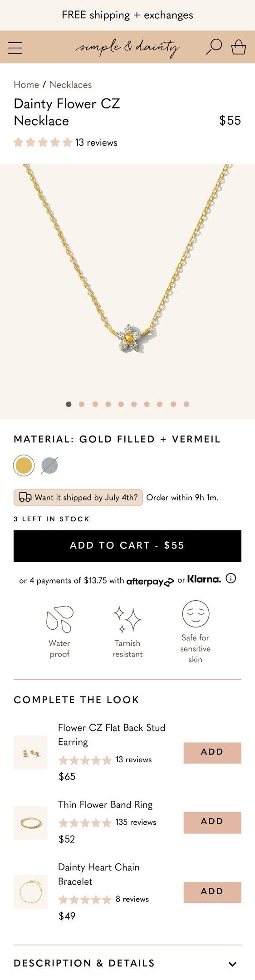Jump to second image carousel dot
This screenshot has width=255, height=980.
(x=82, y=404)
